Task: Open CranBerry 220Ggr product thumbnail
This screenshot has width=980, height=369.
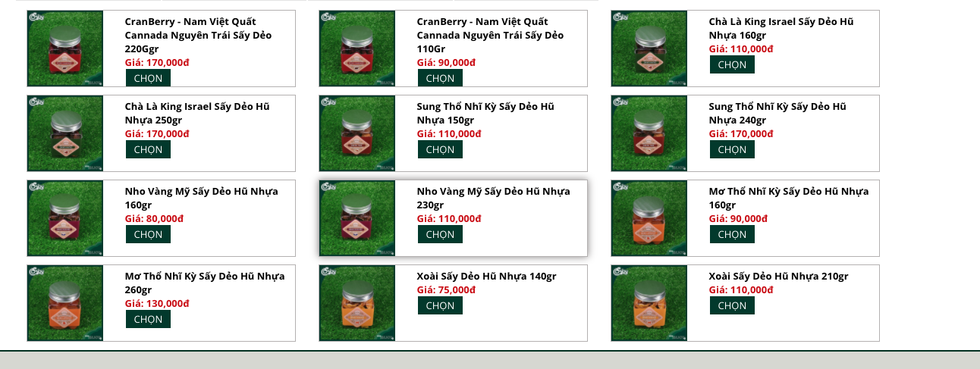Action: (x=65, y=48)
